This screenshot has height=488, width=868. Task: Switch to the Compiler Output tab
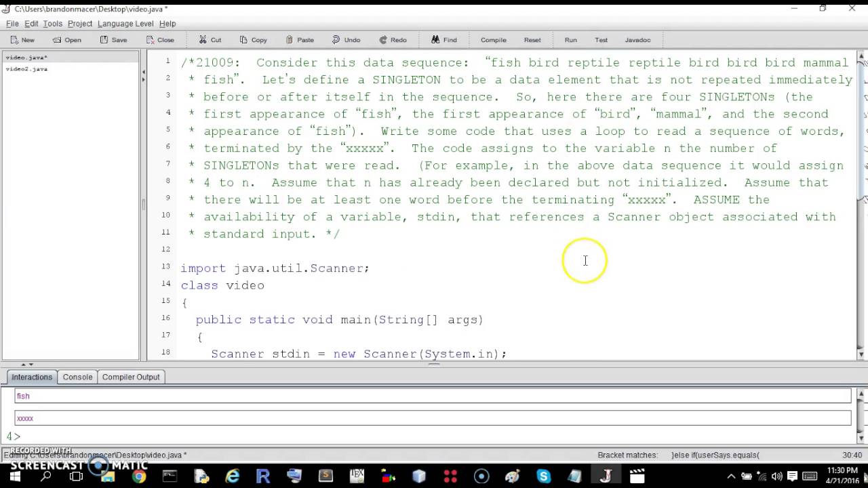(131, 377)
